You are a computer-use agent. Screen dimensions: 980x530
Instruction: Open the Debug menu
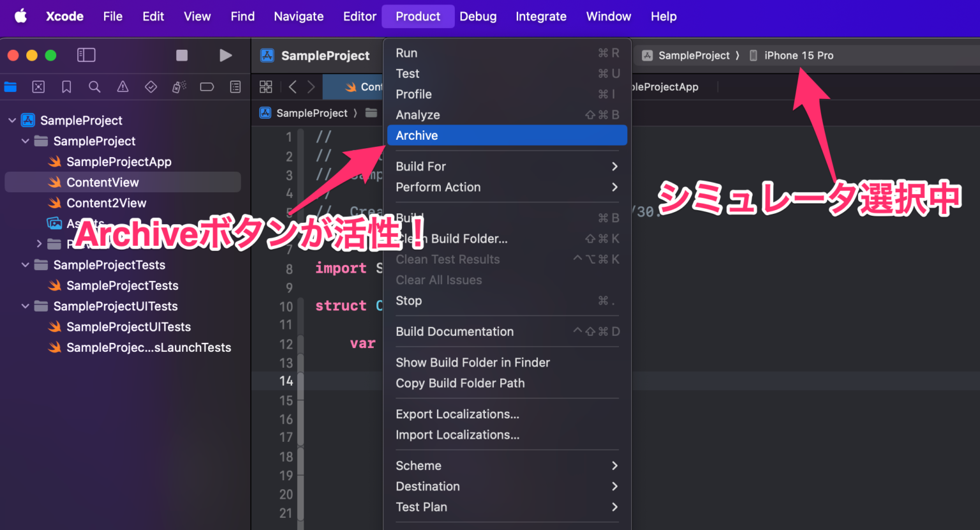point(478,16)
